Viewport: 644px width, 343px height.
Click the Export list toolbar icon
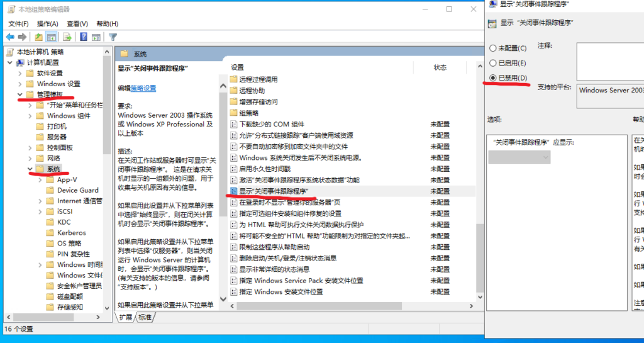tap(68, 37)
